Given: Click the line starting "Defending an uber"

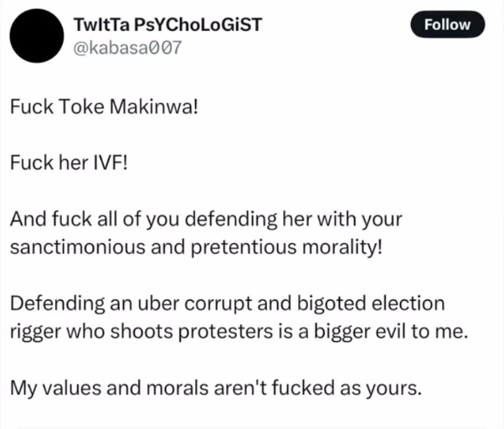Looking at the screenshot, I should [228, 303].
